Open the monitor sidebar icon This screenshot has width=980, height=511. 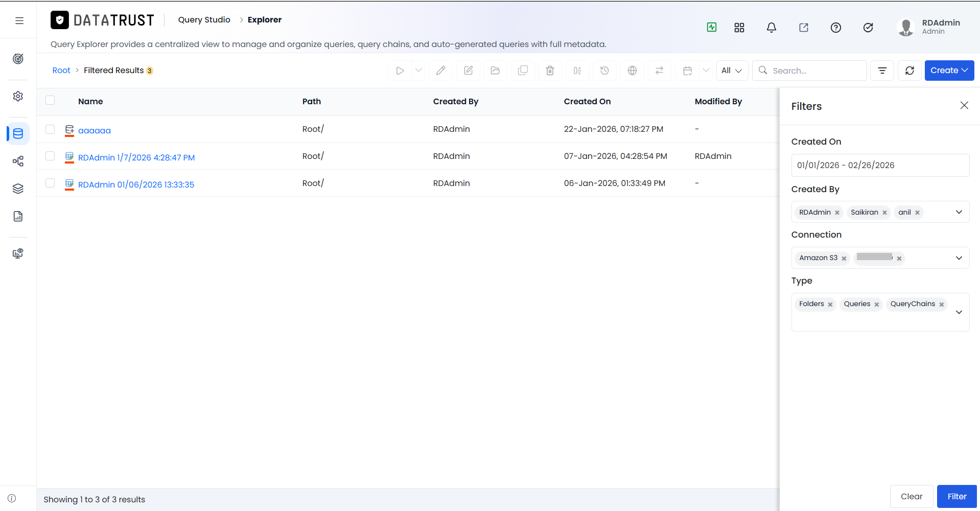(18, 253)
